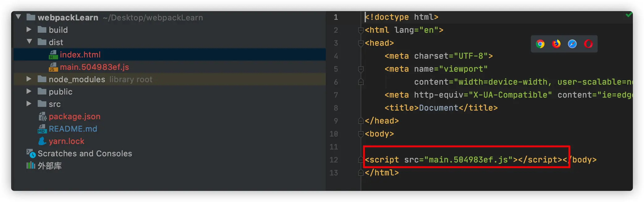Expand the src folder arrow

point(29,104)
